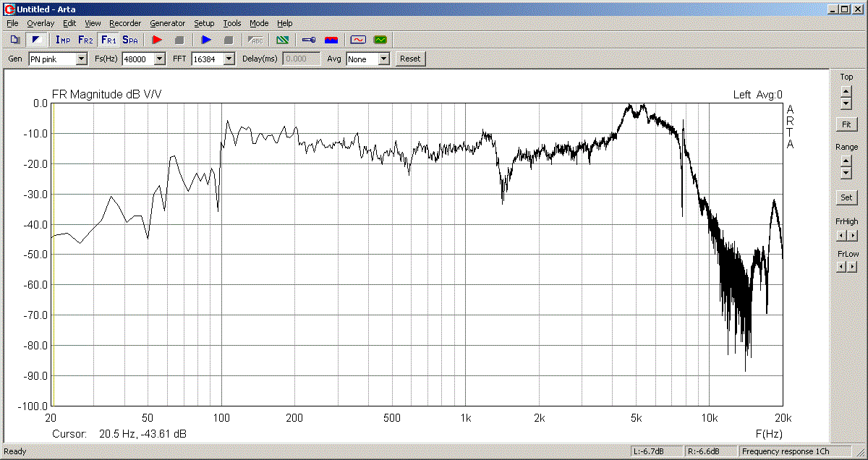This screenshot has height=460, width=868.
Task: Click the Top up arrow
Action: (846, 91)
